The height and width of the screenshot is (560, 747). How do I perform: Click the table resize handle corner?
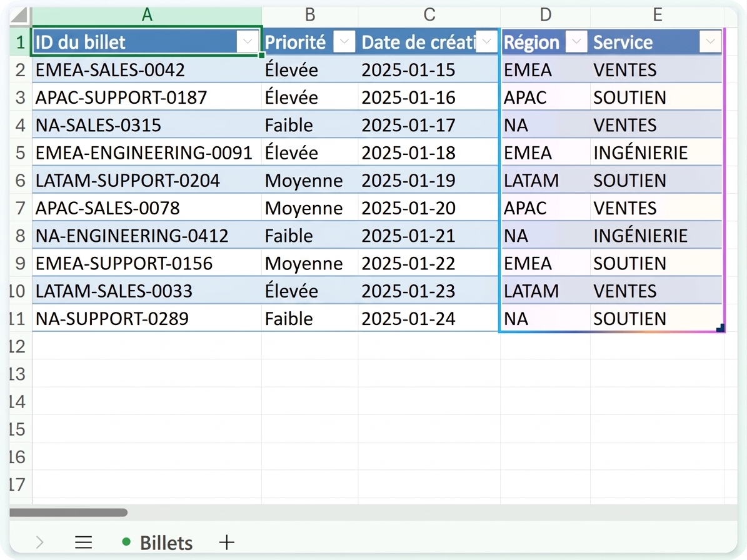pyautogui.click(x=720, y=327)
